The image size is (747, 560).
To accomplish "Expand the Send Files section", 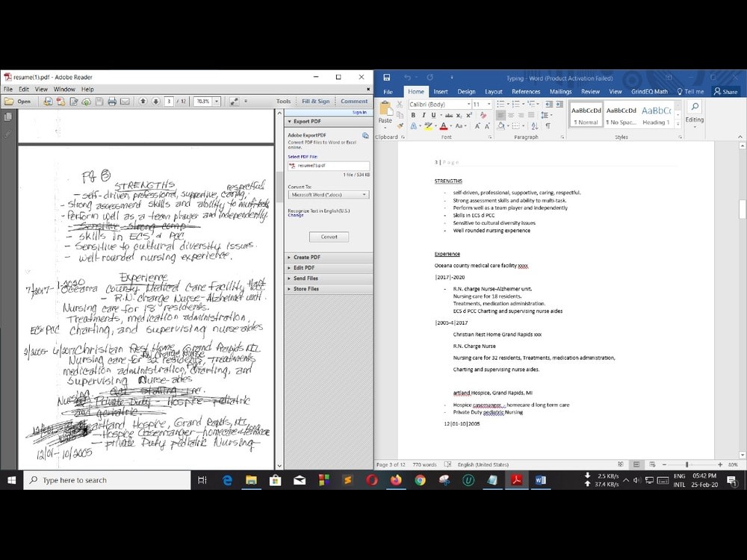I will pyautogui.click(x=328, y=278).
